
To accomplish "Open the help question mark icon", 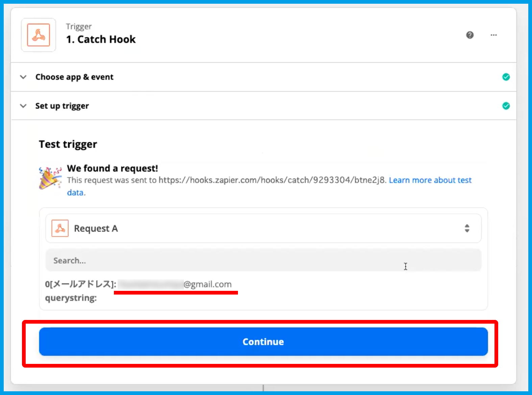I will [470, 35].
